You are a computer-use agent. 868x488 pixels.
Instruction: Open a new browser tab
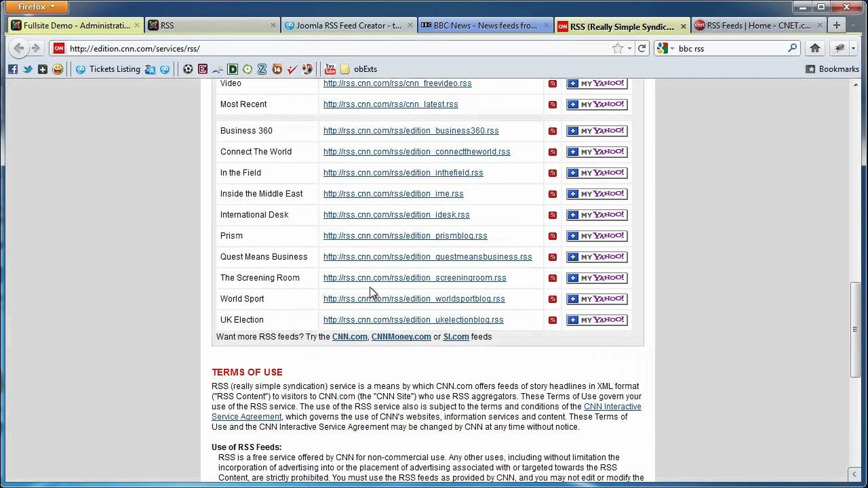click(x=837, y=26)
